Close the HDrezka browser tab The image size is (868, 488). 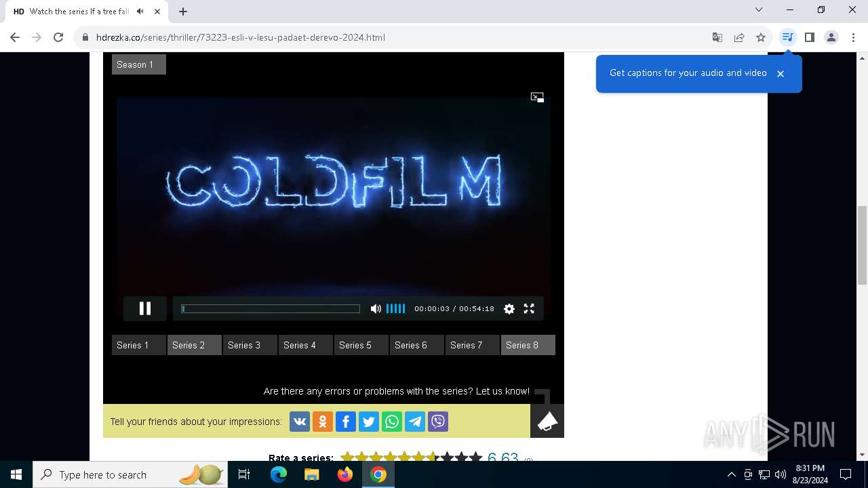click(x=157, y=12)
